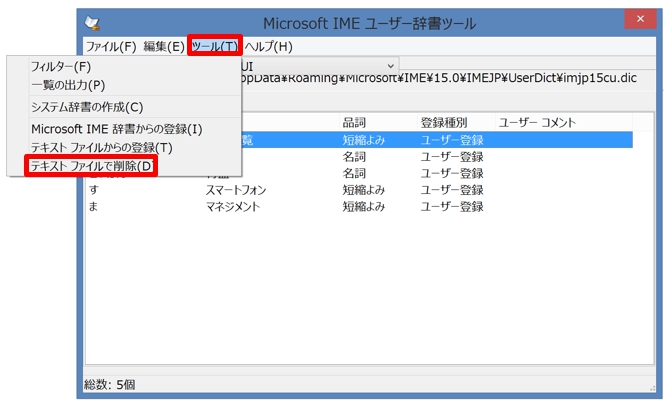The image size is (672, 404).
Task: Select 一覧の出力(P) menu entry
Action: 68,85
